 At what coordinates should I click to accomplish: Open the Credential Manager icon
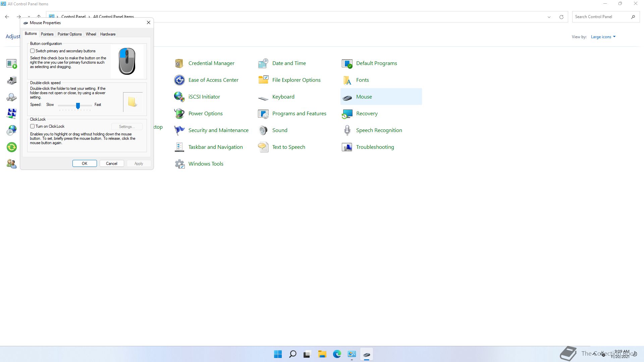pos(179,63)
